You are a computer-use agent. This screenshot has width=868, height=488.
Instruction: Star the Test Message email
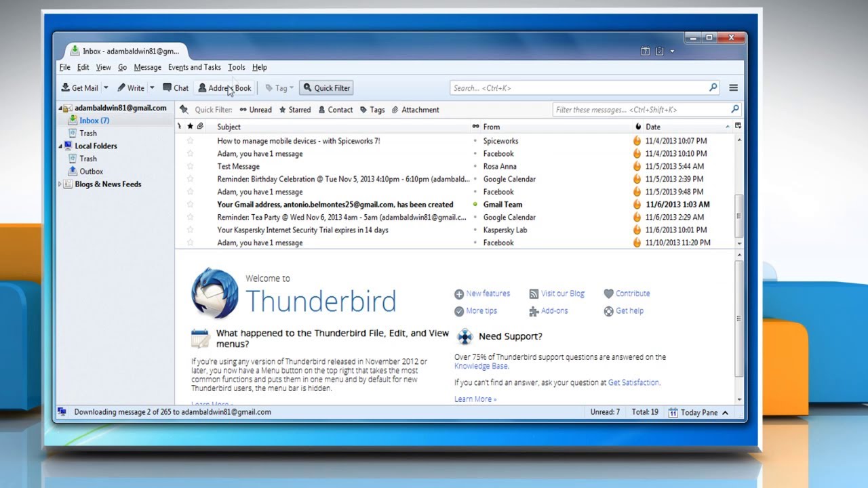(190, 167)
